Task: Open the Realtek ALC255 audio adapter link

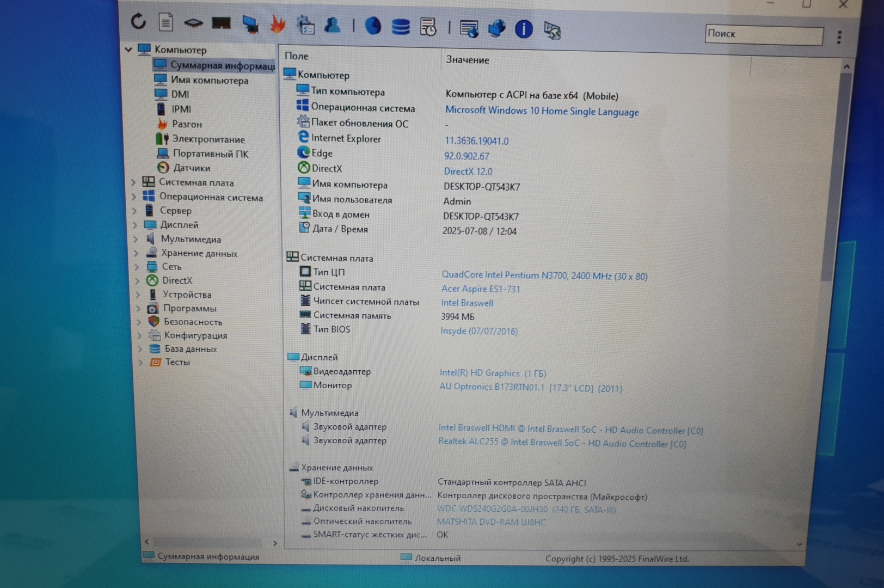Action: click(x=562, y=443)
